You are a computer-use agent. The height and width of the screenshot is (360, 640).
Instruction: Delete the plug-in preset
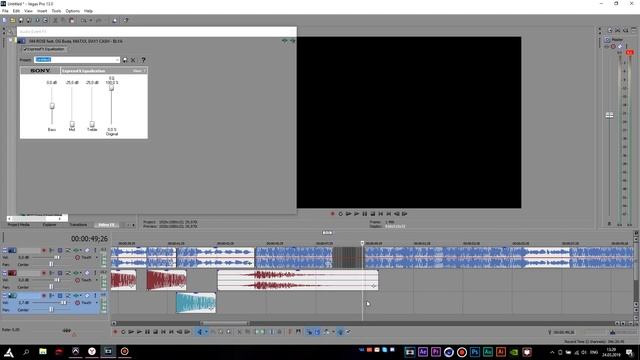[133, 60]
